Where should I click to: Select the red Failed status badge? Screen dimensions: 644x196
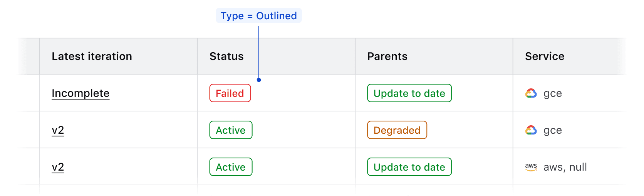pos(230,93)
